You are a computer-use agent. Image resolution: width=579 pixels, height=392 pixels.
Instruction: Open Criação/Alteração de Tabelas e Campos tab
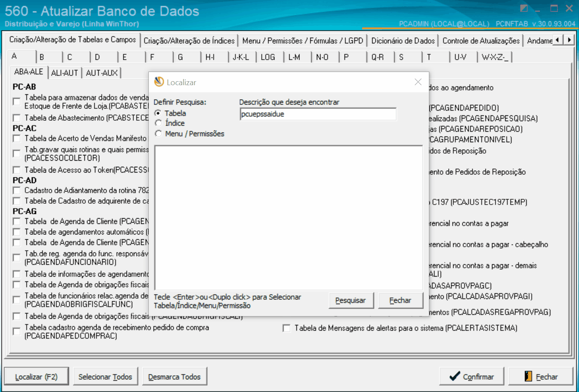(x=73, y=40)
